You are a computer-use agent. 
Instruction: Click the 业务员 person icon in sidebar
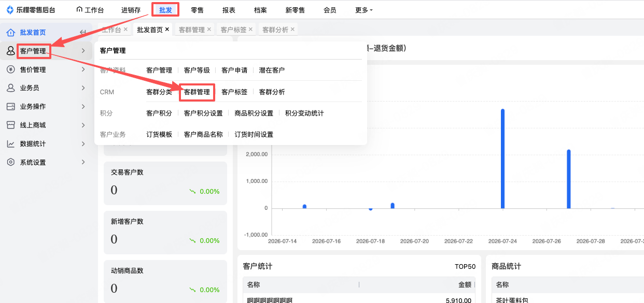tap(10, 88)
